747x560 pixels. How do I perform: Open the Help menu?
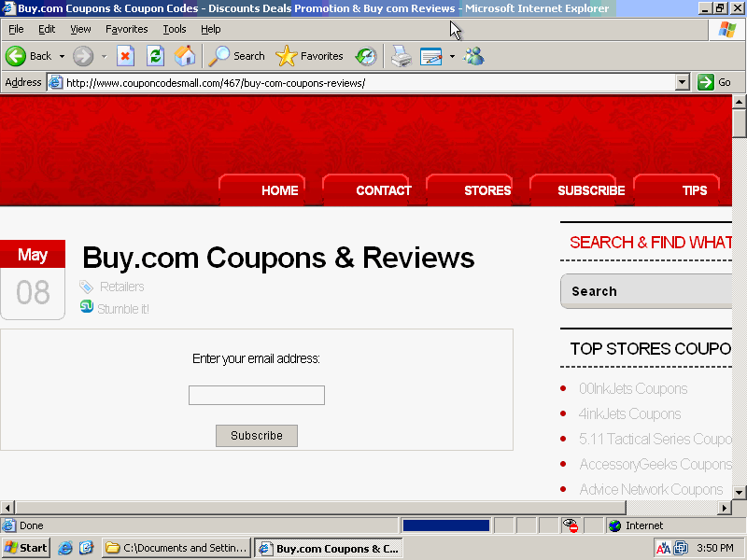tap(211, 30)
